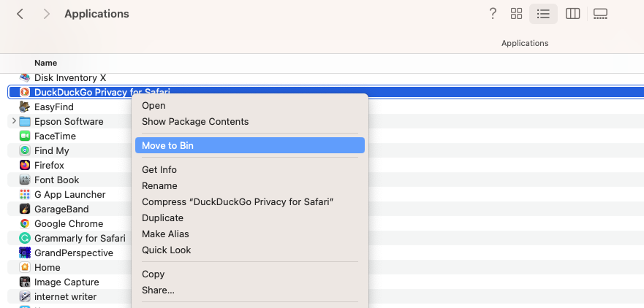
Task: Click the Firefox app icon
Action: tap(25, 165)
